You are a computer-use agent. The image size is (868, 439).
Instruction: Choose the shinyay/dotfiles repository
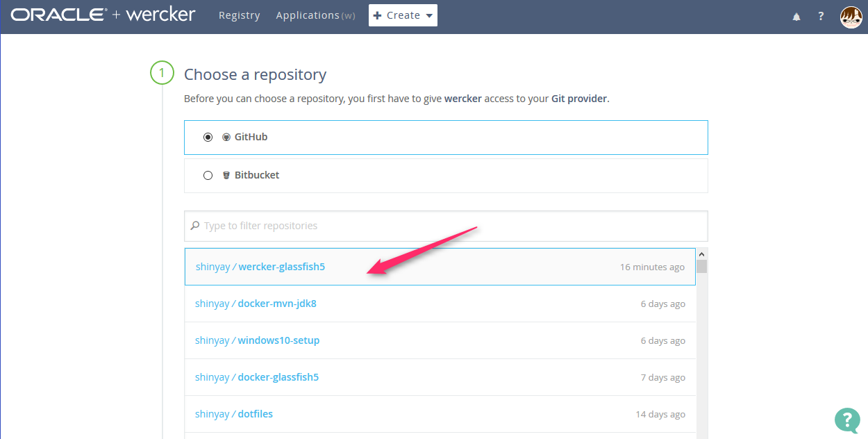440,414
